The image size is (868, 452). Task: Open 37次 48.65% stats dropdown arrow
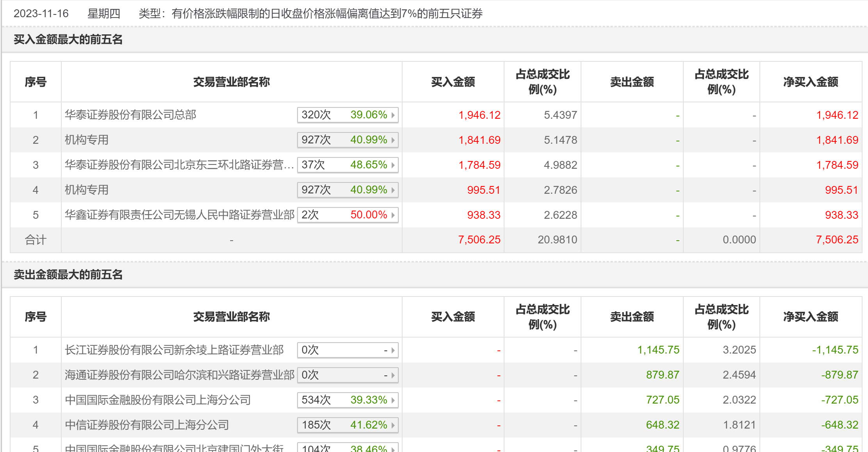pos(393,165)
